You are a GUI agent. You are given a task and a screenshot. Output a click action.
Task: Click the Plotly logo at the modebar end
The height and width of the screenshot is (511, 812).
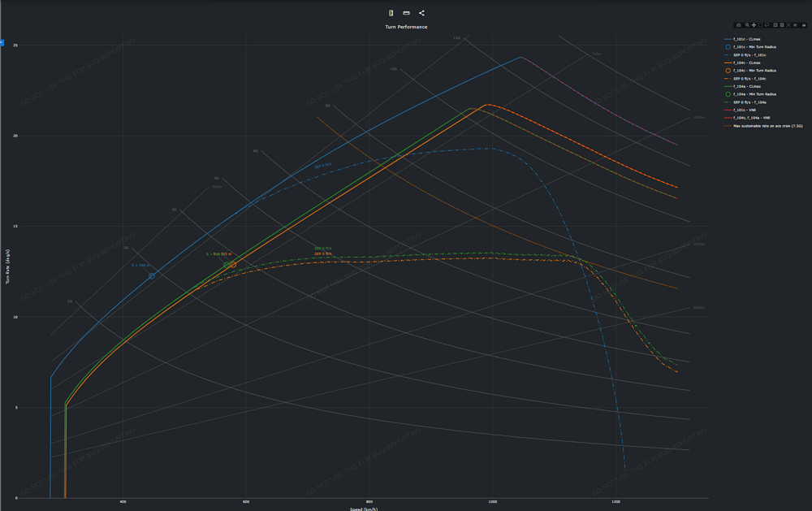pos(804,25)
